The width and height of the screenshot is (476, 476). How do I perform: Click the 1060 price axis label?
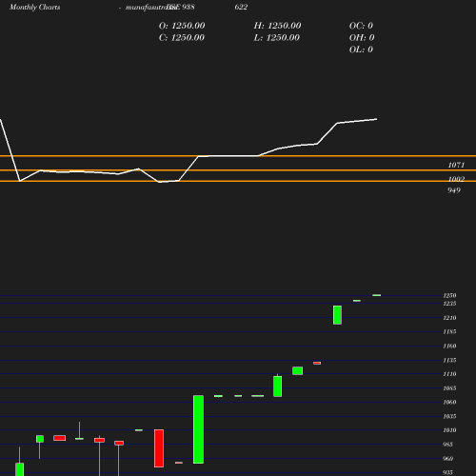pyautogui.click(x=449, y=402)
